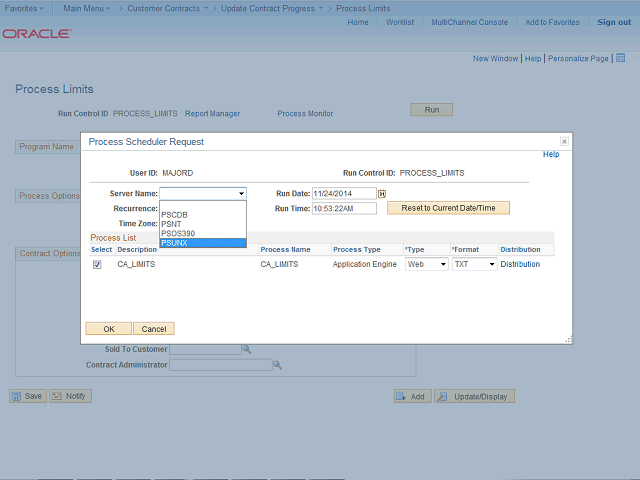Screen dimensions: 640x480
Task: Click the Add button at bottom
Action: point(412,396)
